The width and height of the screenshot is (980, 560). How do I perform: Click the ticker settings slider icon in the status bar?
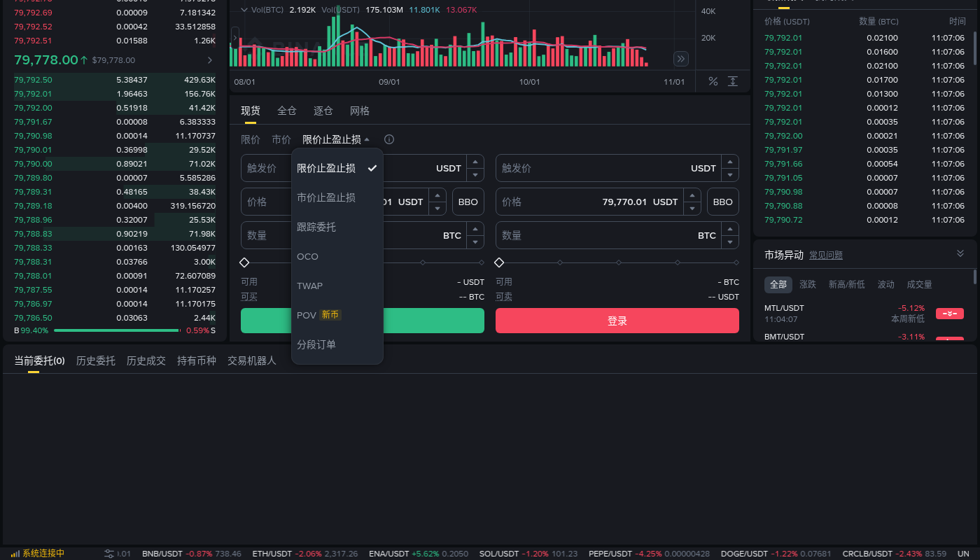pos(109,554)
